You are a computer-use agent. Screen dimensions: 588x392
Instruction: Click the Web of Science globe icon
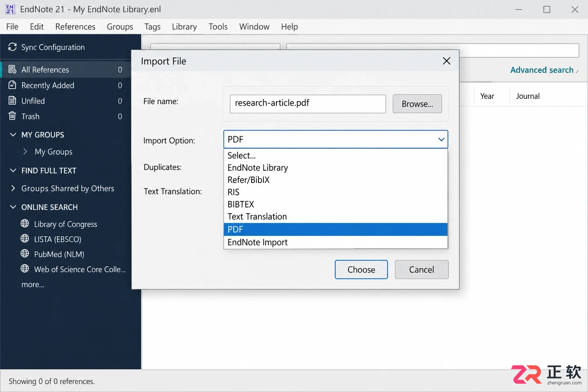(x=25, y=269)
